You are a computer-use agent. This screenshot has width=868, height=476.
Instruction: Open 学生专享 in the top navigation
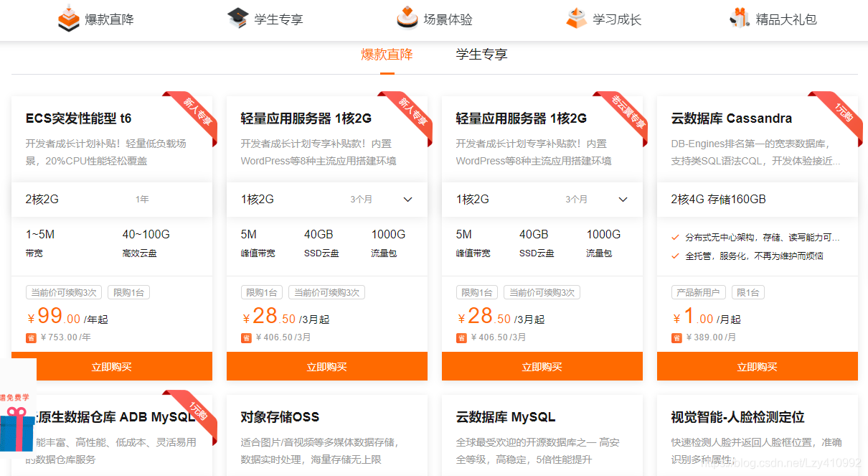pyautogui.click(x=278, y=19)
